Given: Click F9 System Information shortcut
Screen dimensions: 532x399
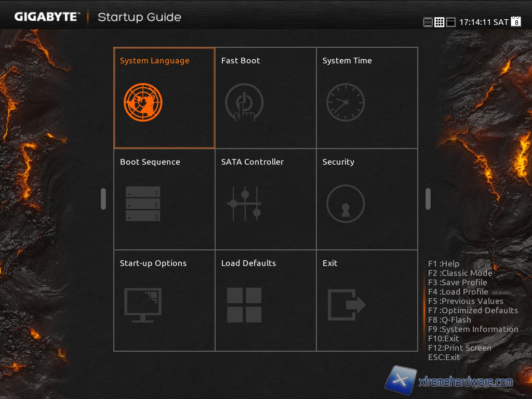Looking at the screenshot, I should click(x=473, y=329).
